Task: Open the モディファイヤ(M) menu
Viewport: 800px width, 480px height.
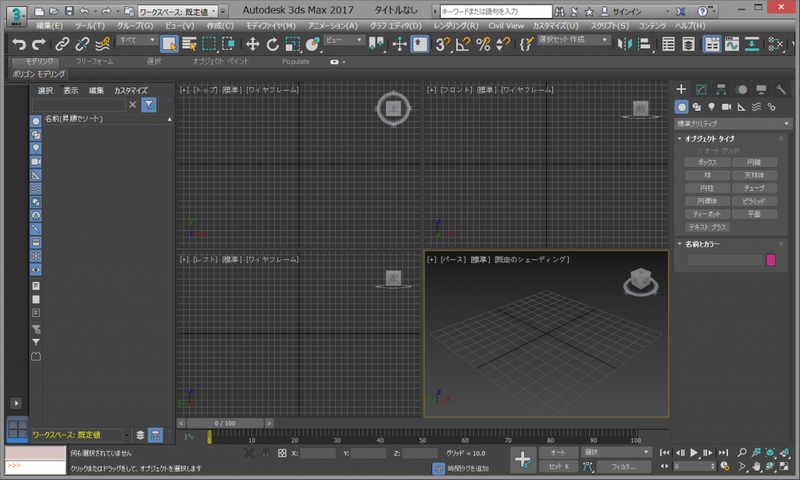Action: 270,26
